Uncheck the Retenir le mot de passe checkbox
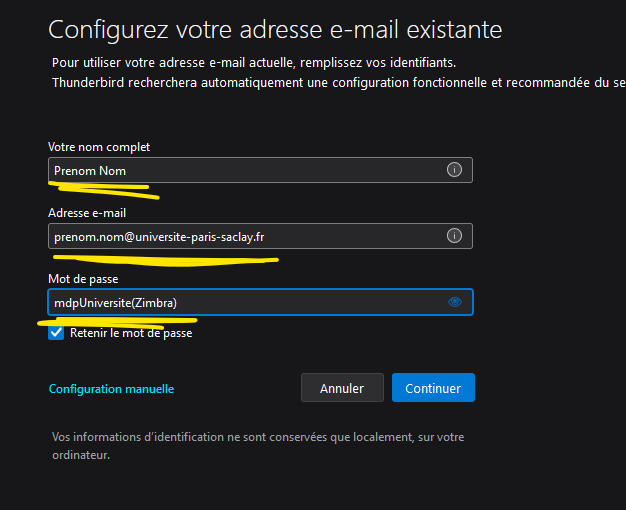The image size is (626, 510). coord(56,333)
